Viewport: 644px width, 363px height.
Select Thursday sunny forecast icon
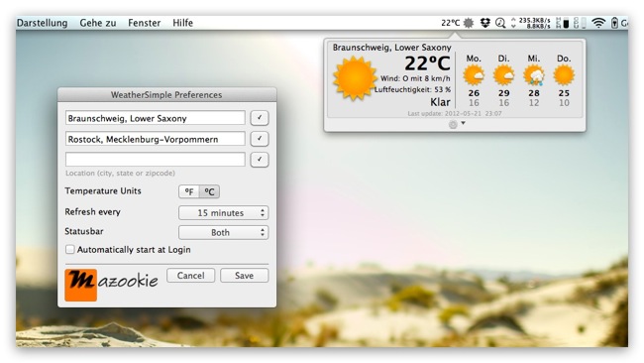click(x=564, y=75)
